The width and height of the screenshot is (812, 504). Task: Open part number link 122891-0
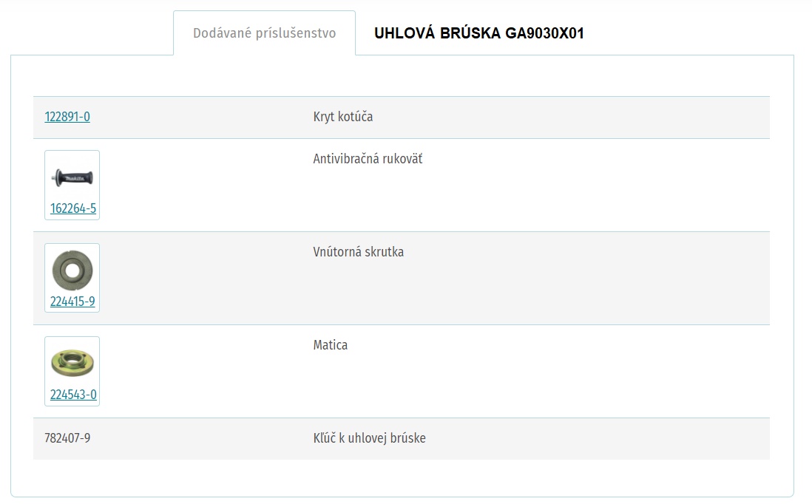tap(67, 117)
